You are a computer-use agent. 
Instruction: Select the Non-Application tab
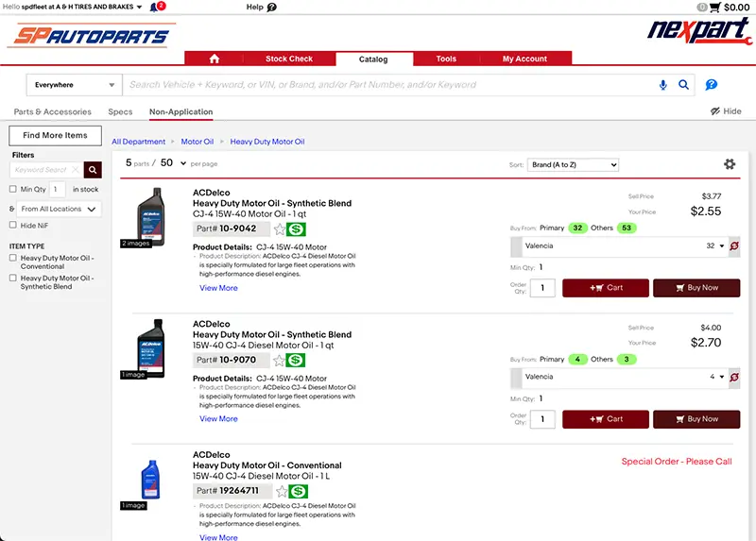coord(180,111)
